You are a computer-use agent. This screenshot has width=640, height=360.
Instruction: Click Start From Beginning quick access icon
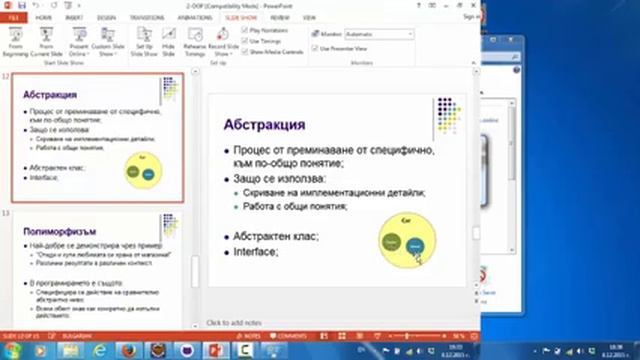[x=68, y=6]
